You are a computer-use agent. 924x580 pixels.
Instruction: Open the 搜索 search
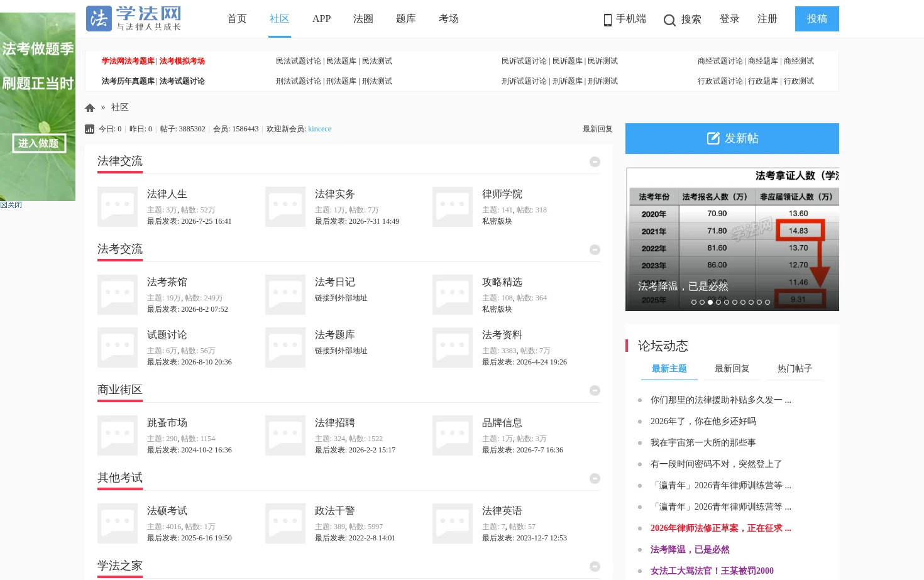[x=683, y=19]
